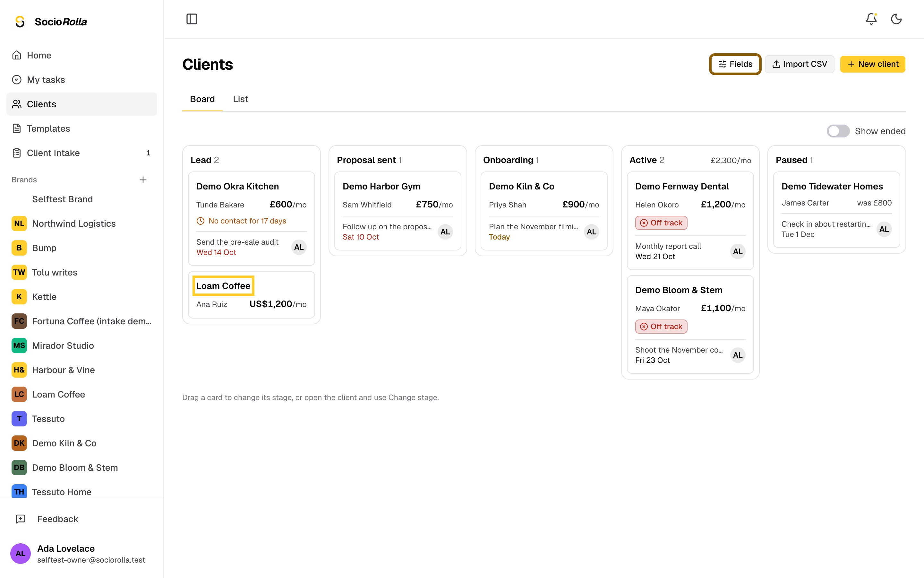Image resolution: width=924 pixels, height=578 pixels.
Task: Open the Mirador Studio brand
Action: pyautogui.click(x=82, y=346)
